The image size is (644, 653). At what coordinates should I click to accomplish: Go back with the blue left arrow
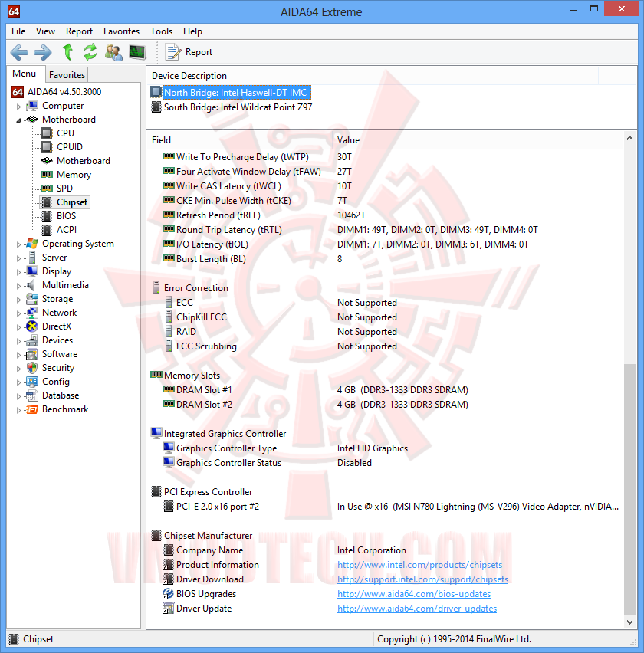click(19, 52)
